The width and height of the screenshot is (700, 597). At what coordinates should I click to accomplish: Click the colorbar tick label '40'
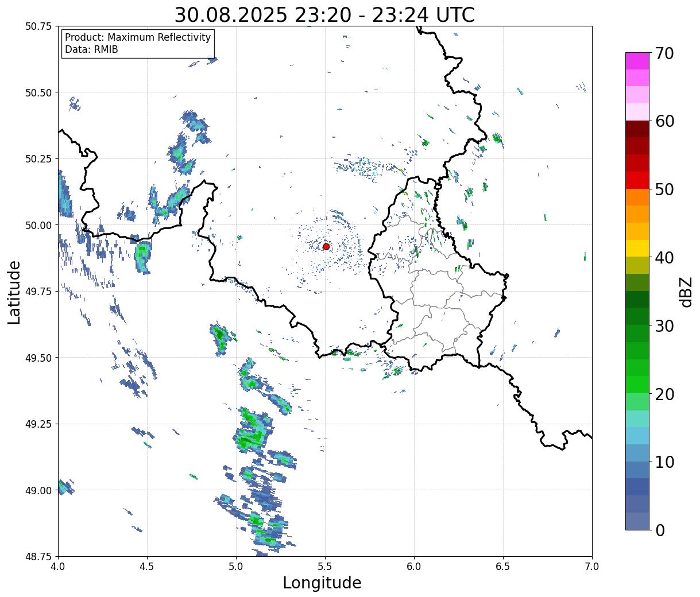(x=664, y=258)
